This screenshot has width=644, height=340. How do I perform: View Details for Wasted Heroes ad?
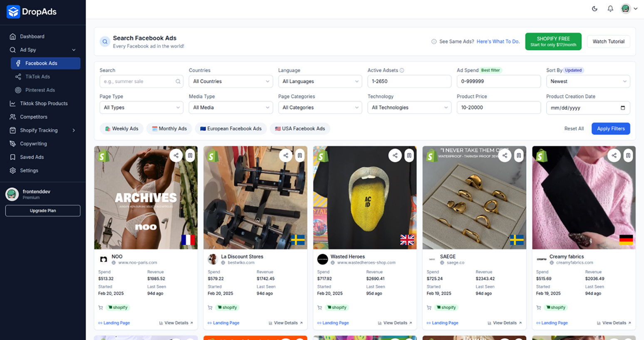coord(395,323)
